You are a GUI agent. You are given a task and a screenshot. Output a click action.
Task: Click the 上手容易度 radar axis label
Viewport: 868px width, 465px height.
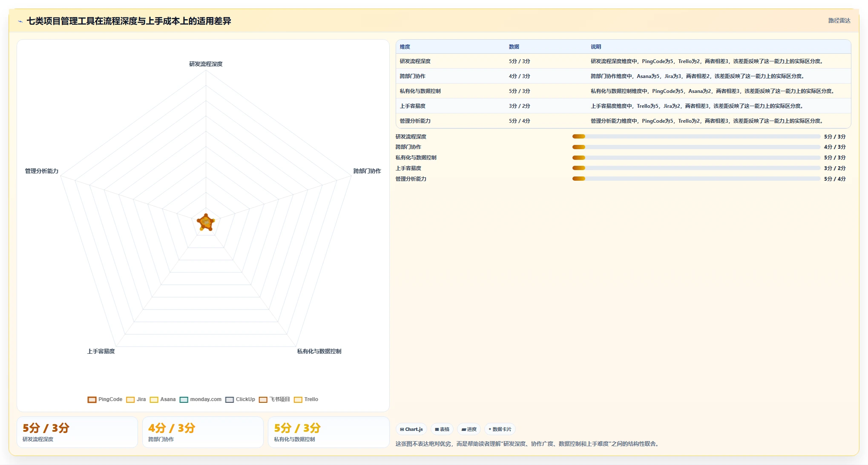[101, 351]
